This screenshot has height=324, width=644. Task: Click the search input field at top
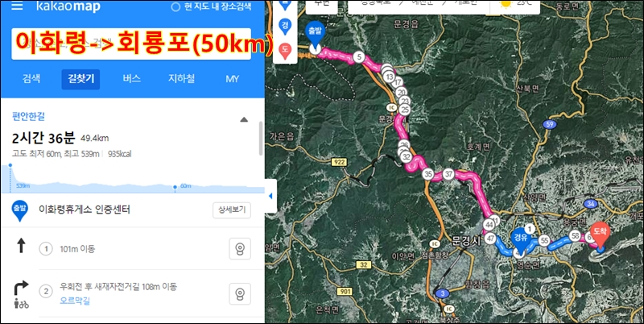tap(131, 44)
